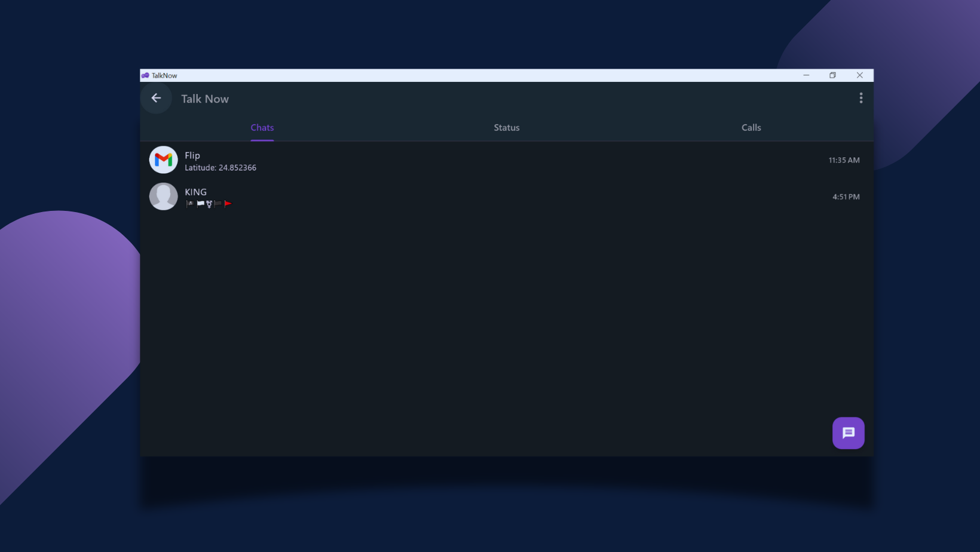Image resolution: width=980 pixels, height=552 pixels.
Task: Click the pirate flag emoji in KING's preview
Action: point(189,203)
